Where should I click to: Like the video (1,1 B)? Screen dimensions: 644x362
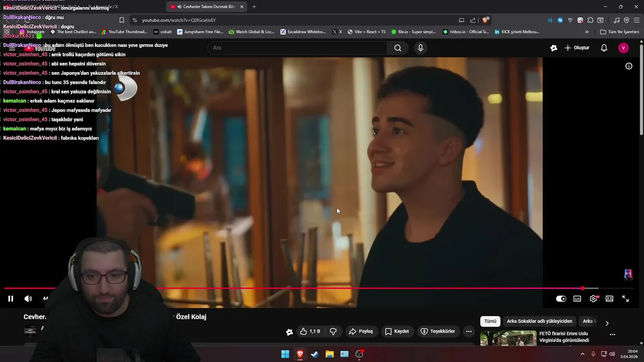coord(310,331)
